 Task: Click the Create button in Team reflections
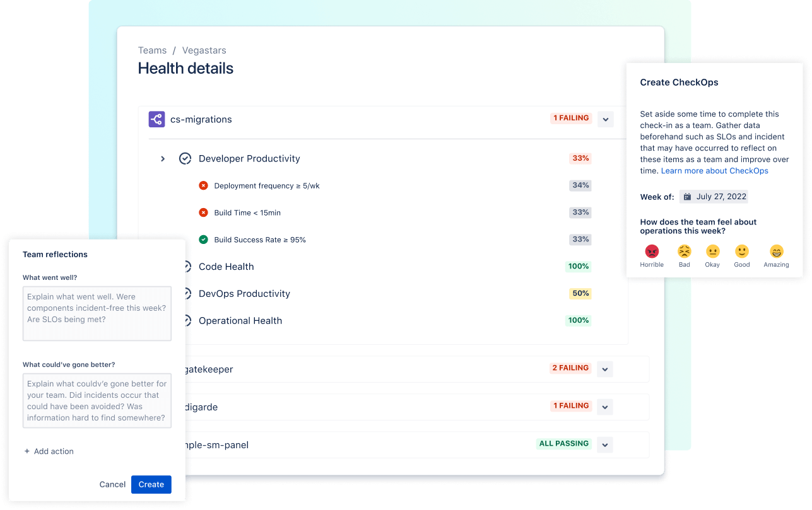coord(151,484)
